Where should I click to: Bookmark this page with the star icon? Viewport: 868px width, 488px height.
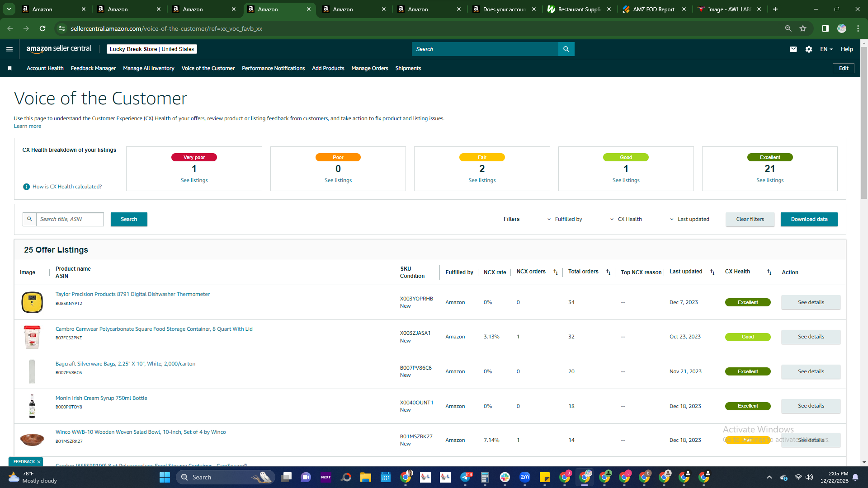tap(803, 28)
